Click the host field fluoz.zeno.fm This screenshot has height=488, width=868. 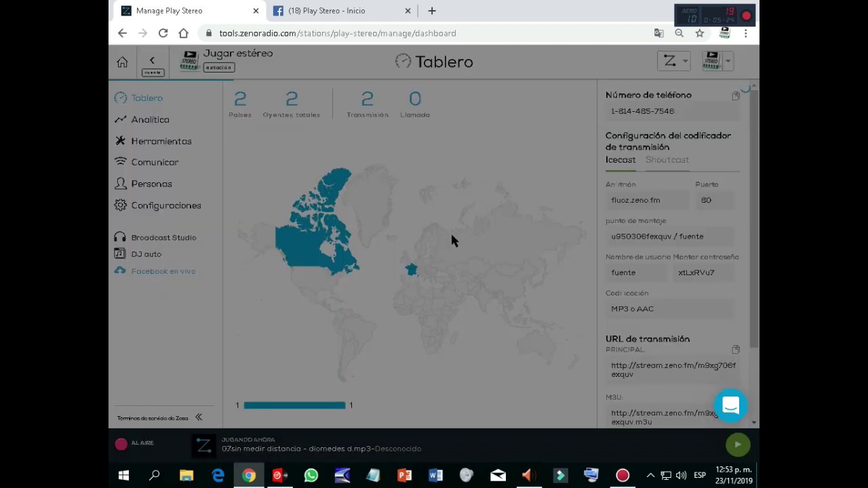click(646, 200)
